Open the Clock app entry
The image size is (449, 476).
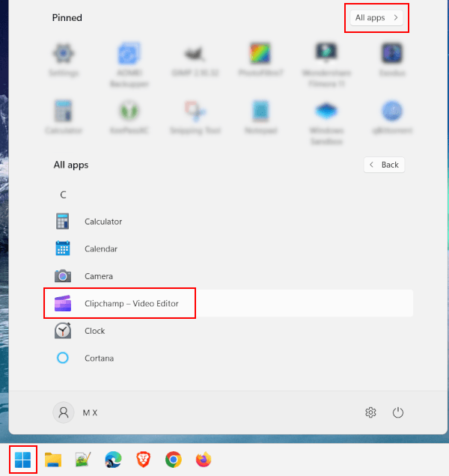point(228,331)
